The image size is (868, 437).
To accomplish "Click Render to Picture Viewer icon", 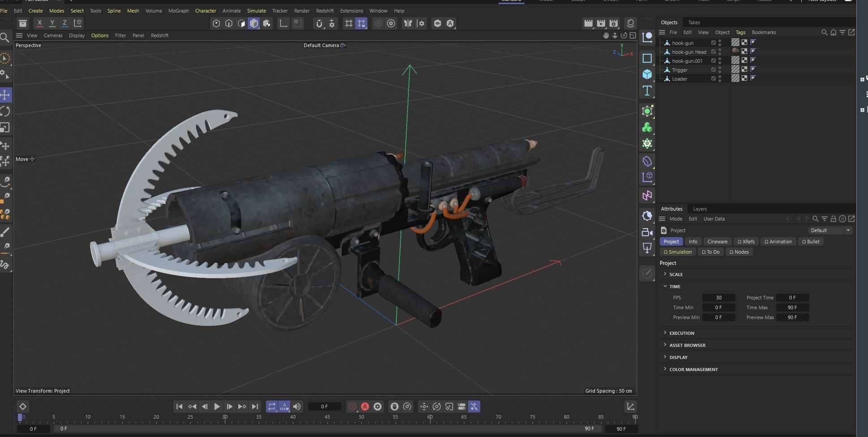I will (601, 23).
